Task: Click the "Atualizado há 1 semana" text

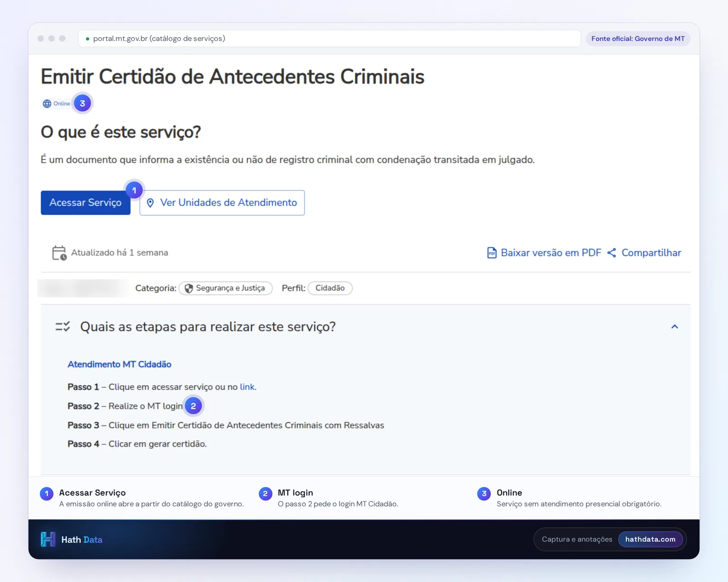Action: [120, 253]
